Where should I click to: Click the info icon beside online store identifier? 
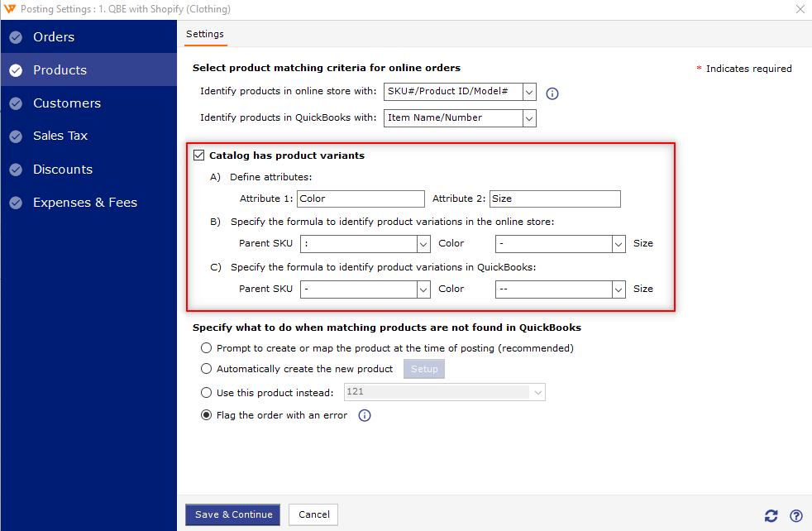click(552, 93)
